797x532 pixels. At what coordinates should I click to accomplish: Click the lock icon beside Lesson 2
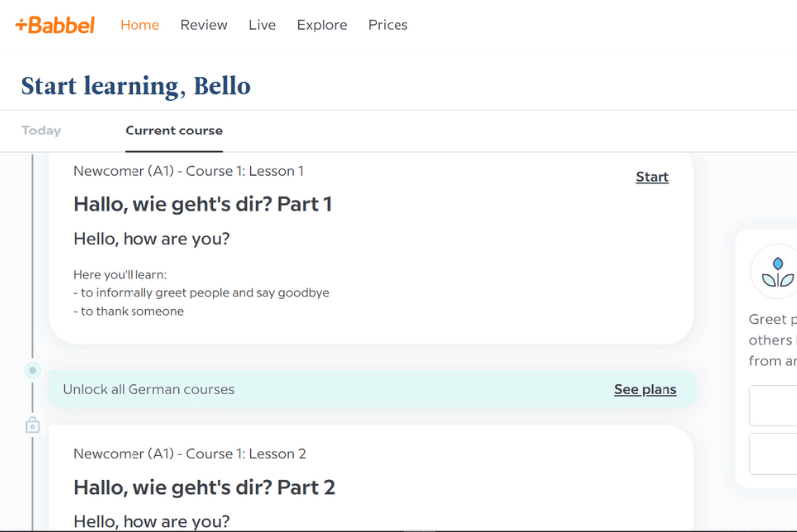32,426
